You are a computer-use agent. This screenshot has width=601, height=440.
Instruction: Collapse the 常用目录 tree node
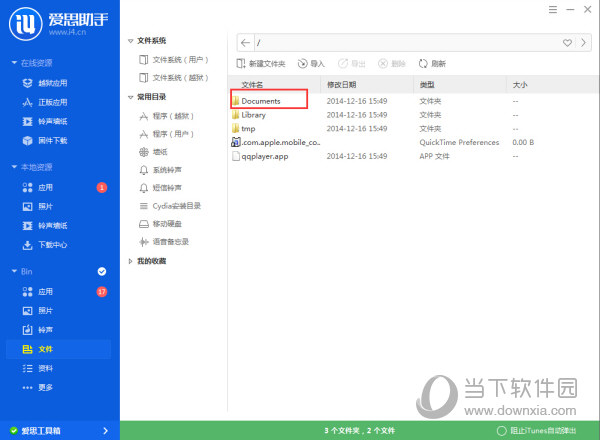pos(130,97)
